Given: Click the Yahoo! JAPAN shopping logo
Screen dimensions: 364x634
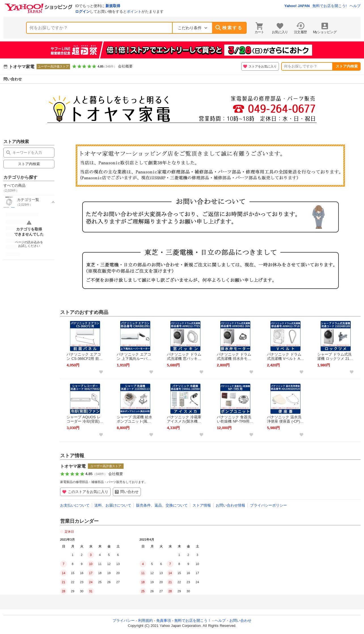Looking at the screenshot, I should 39,8.
